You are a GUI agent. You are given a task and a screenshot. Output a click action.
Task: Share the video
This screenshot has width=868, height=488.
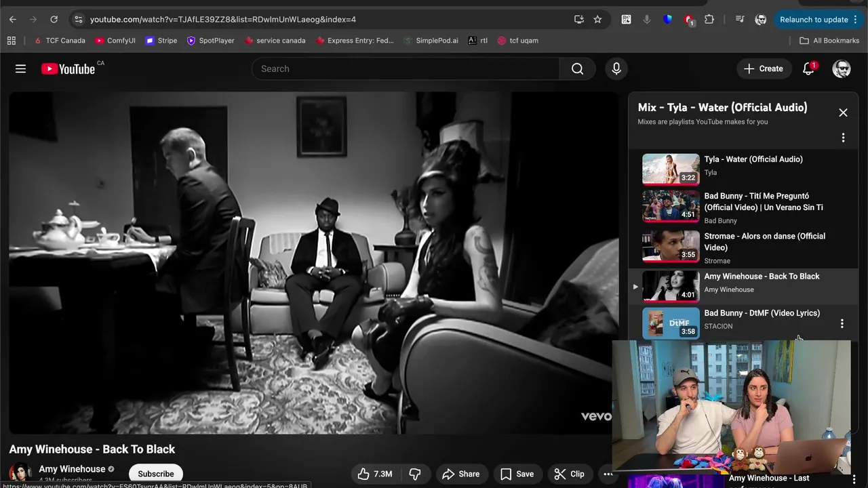[460, 474]
